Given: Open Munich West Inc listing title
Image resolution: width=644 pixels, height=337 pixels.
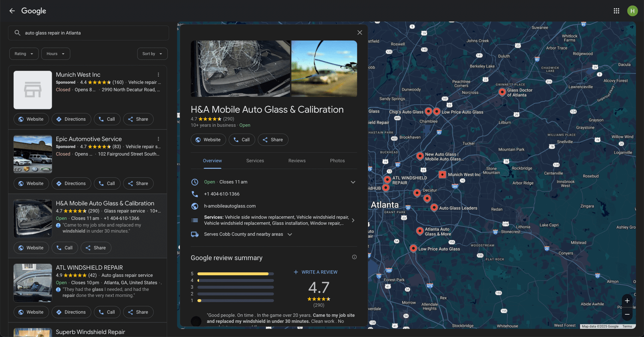Looking at the screenshot, I should (78, 75).
